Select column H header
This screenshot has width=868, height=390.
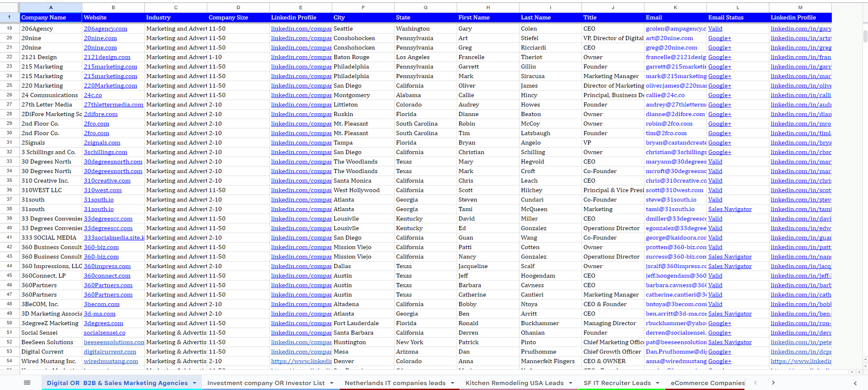pos(488,7)
